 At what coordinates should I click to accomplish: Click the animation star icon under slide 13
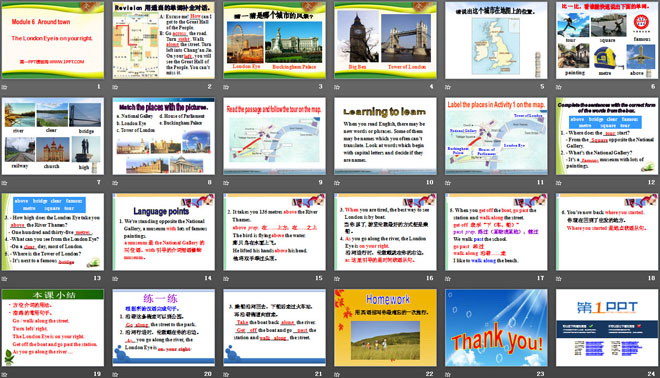[5, 278]
